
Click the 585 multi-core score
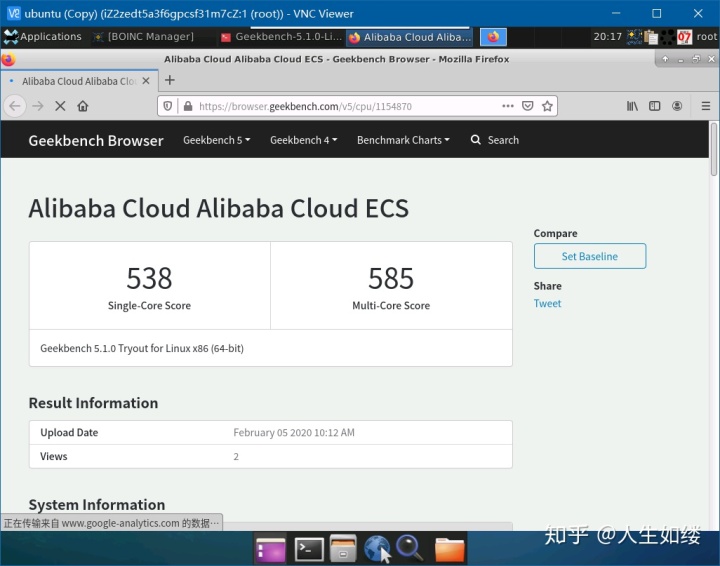click(391, 278)
